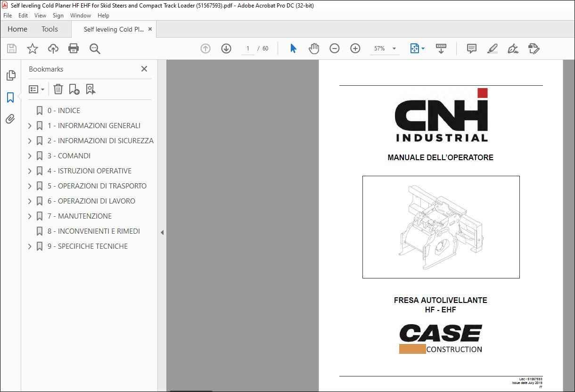Zoom out with minus button
Viewport: 575px width, 392px height.
pyautogui.click(x=335, y=49)
